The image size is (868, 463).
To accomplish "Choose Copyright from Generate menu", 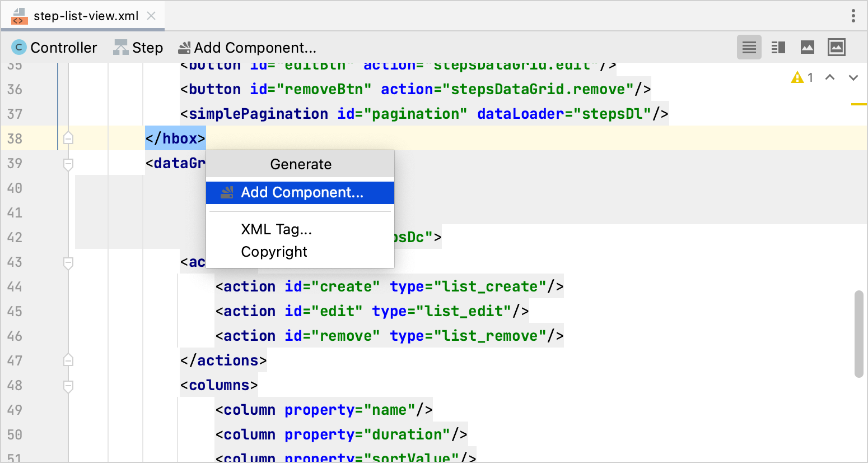I will pos(274,252).
